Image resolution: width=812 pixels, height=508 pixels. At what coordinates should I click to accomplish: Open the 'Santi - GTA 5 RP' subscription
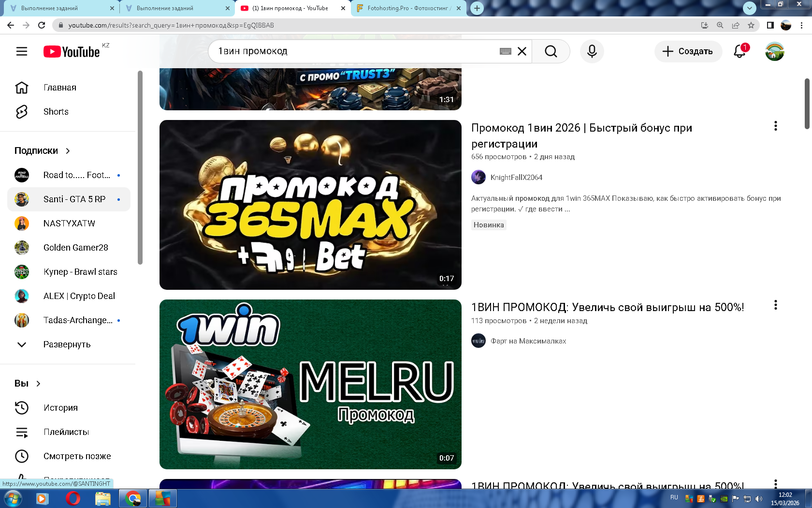(69, 199)
